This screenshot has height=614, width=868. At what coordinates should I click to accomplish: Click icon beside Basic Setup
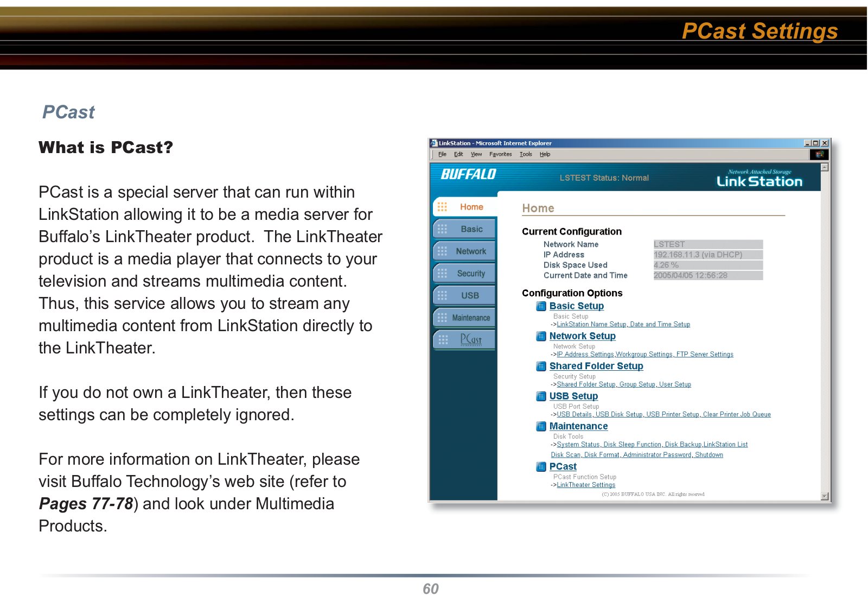pos(541,306)
